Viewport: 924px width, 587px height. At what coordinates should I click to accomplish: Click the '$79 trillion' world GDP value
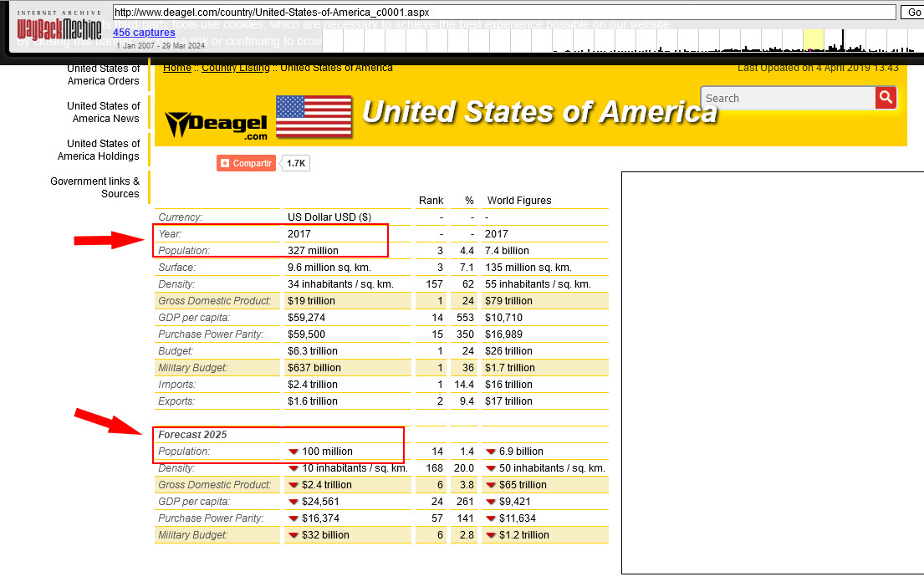point(508,300)
